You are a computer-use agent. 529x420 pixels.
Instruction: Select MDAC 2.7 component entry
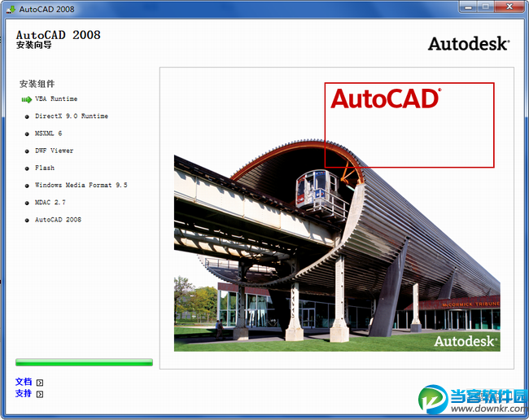click(x=50, y=203)
